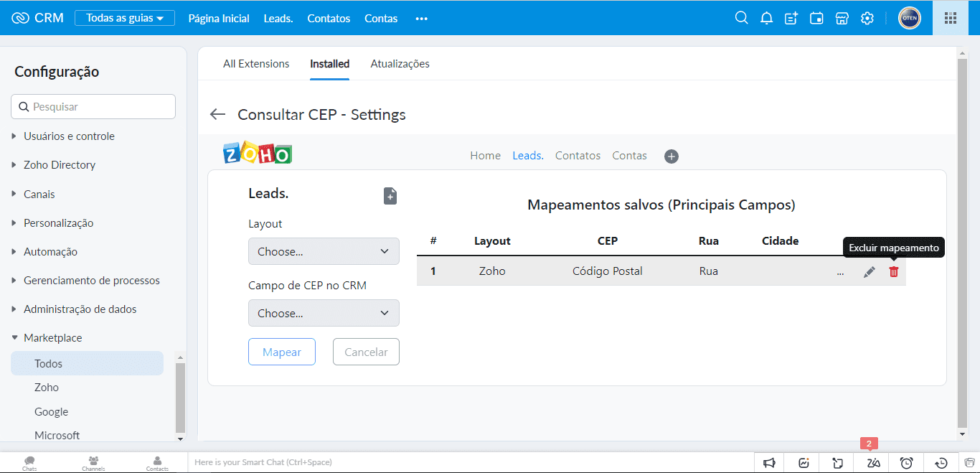Viewport: 980px width, 473px height.
Task: Add a module with the plus circle icon
Action: 671,156
